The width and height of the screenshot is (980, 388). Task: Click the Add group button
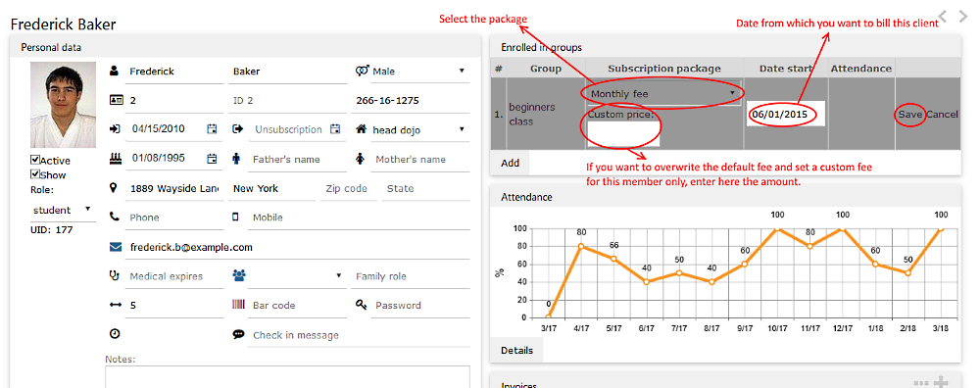click(x=510, y=163)
